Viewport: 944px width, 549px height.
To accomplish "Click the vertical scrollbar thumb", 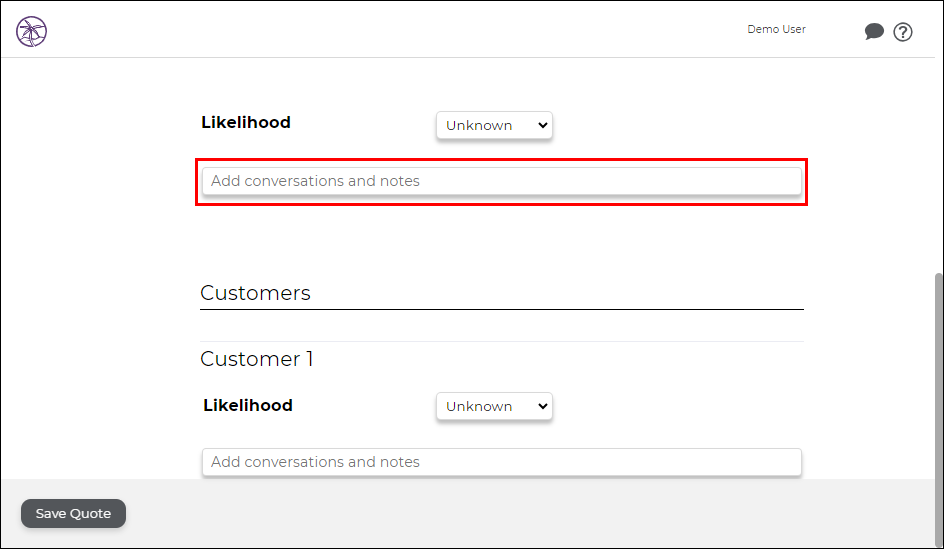I will click(x=938, y=409).
